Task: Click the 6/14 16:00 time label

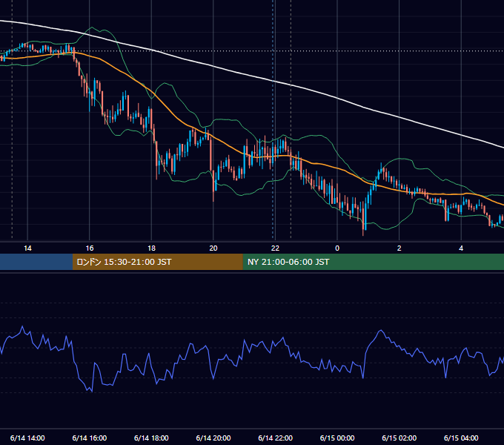Action: point(90,438)
